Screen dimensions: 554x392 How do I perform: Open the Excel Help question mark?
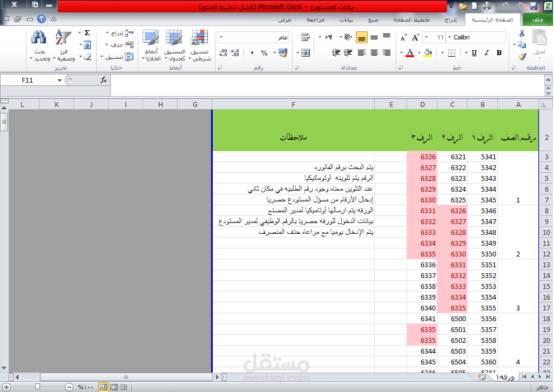pyautogui.click(x=42, y=19)
